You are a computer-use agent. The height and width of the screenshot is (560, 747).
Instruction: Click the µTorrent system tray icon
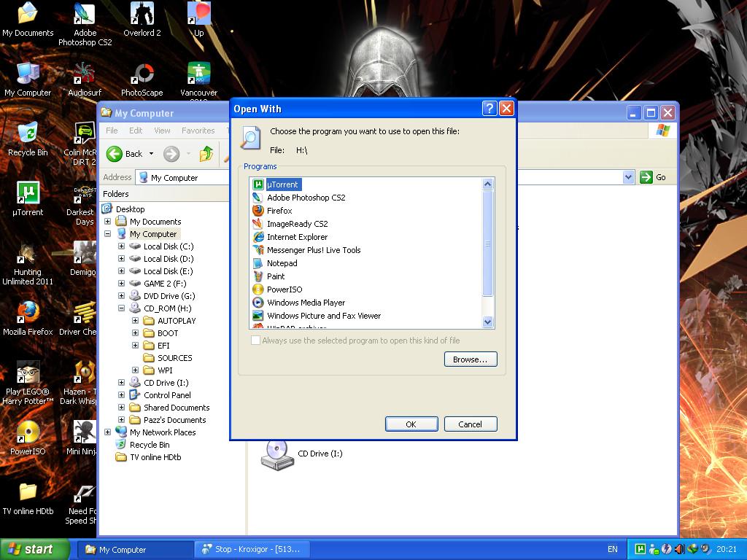point(640,549)
